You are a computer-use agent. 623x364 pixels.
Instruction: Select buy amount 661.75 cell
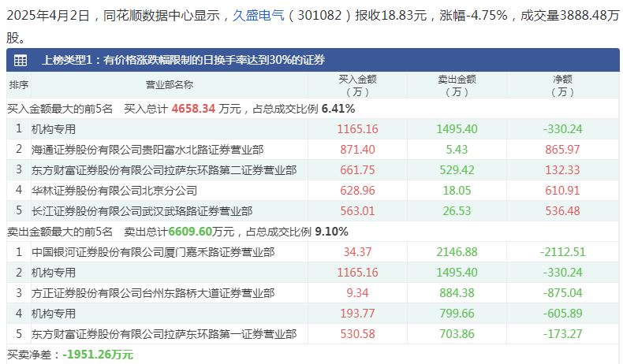click(x=357, y=170)
